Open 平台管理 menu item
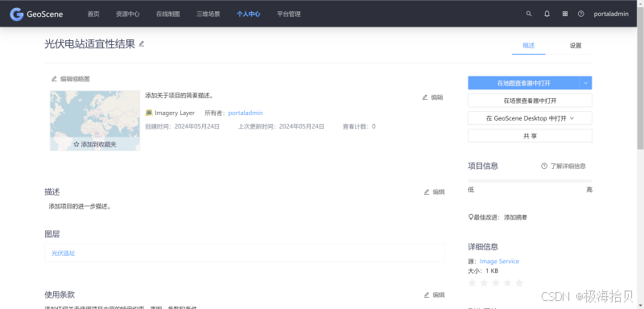 pos(289,14)
